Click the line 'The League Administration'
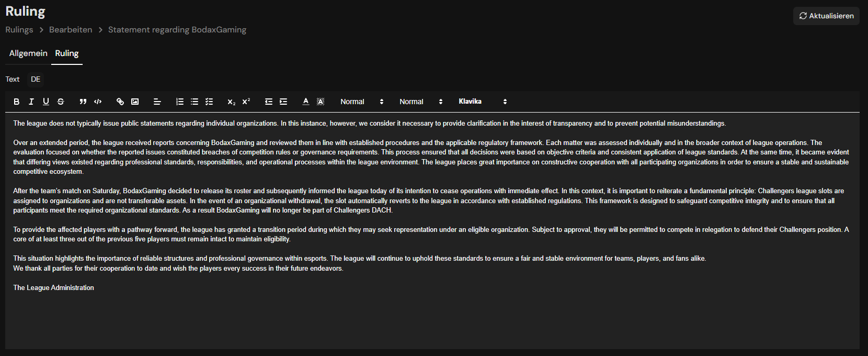The image size is (868, 356). tap(54, 287)
